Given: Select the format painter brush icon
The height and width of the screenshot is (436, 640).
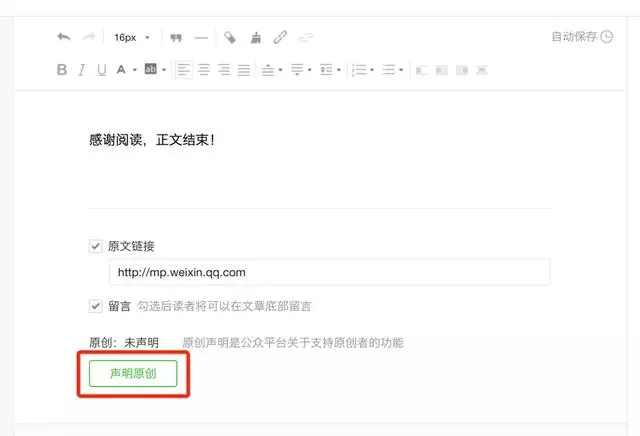Looking at the screenshot, I should pyautogui.click(x=255, y=37).
